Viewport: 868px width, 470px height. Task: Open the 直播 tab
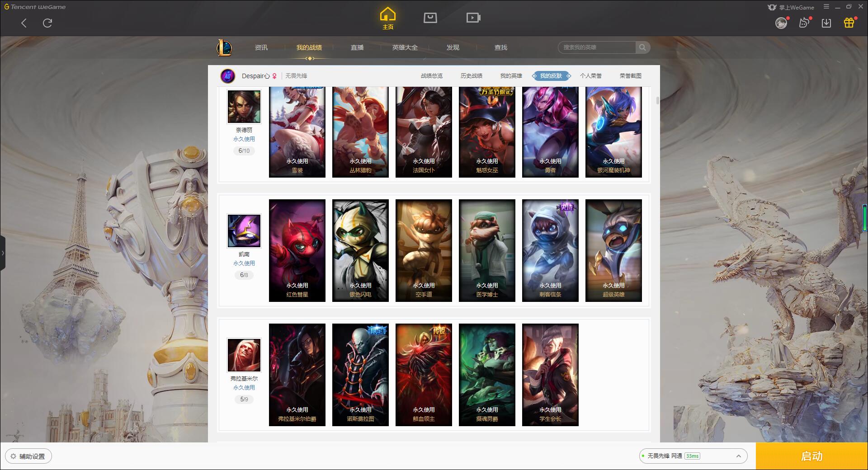(x=357, y=47)
